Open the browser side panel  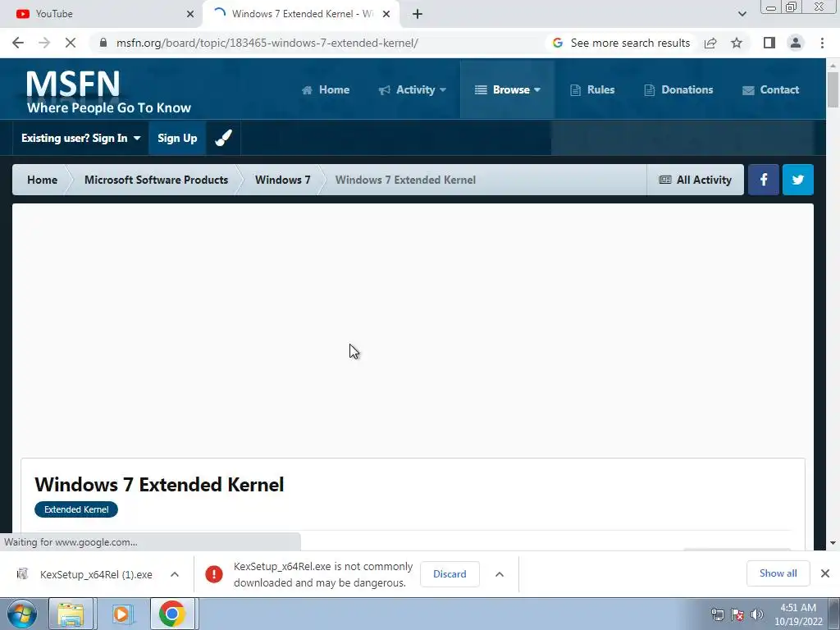(769, 43)
